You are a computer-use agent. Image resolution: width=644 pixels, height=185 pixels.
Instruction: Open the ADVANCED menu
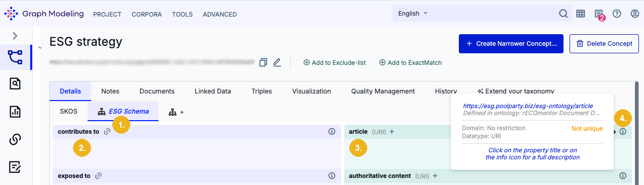[220, 14]
